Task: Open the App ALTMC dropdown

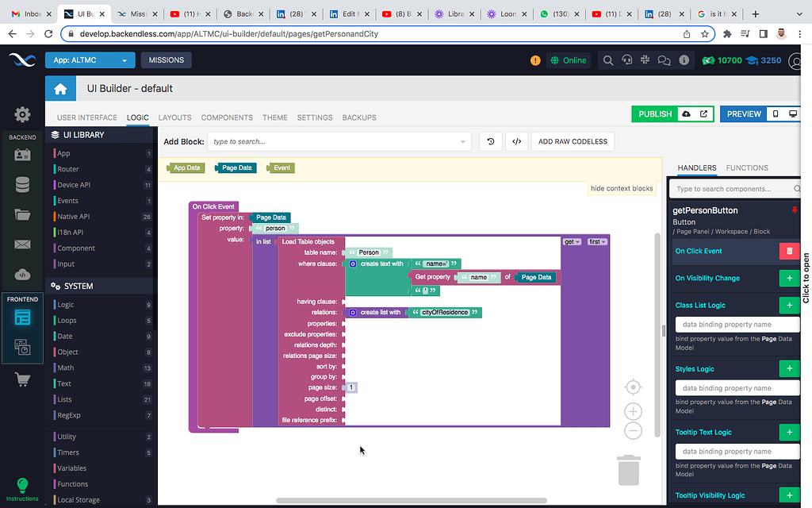Action: [x=90, y=60]
